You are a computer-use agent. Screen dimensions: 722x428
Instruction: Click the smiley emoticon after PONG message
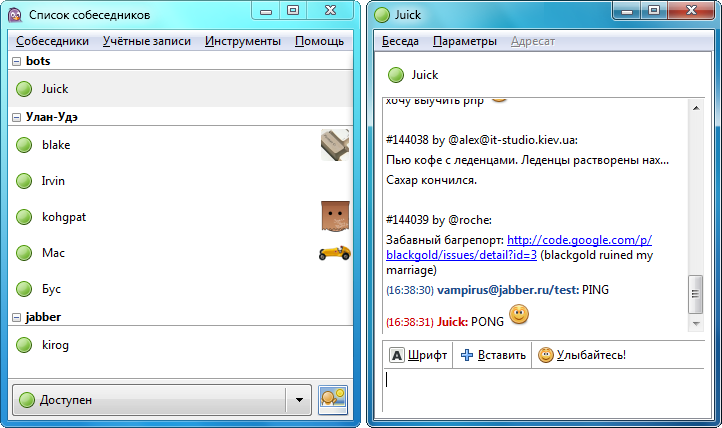click(519, 314)
